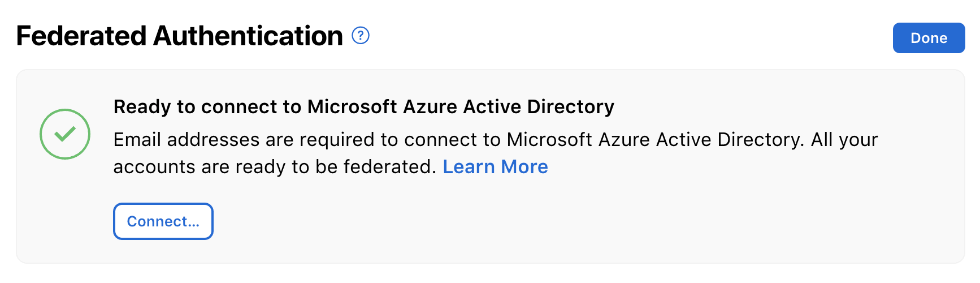The width and height of the screenshot is (980, 283).
Task: Open the Learn More link
Action: [495, 166]
